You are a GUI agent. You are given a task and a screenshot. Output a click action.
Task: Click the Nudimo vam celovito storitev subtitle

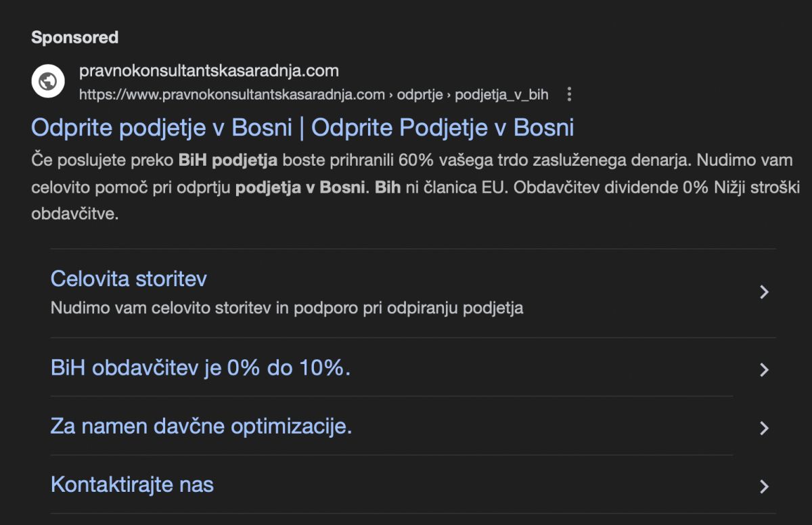(287, 309)
